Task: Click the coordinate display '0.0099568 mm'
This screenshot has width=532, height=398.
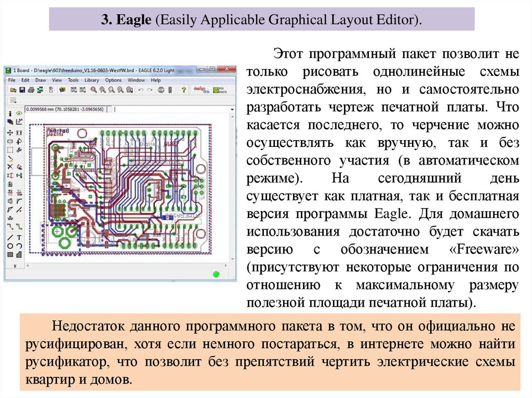Action: tap(65, 109)
